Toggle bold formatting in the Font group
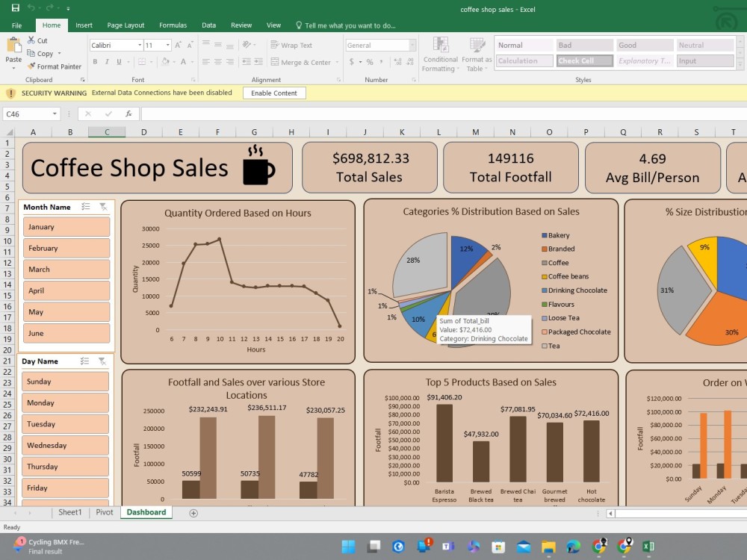Image resolution: width=747 pixels, height=560 pixels. tap(96, 61)
